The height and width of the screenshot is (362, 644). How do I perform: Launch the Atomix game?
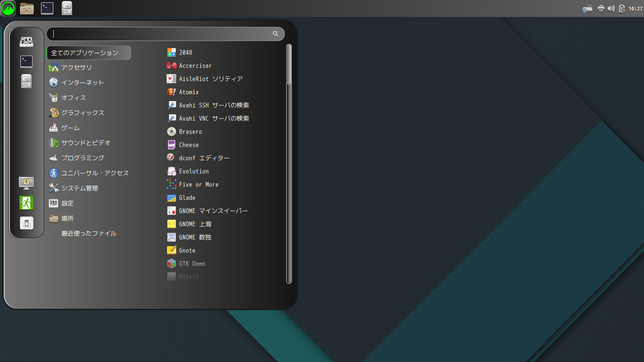coord(183,92)
